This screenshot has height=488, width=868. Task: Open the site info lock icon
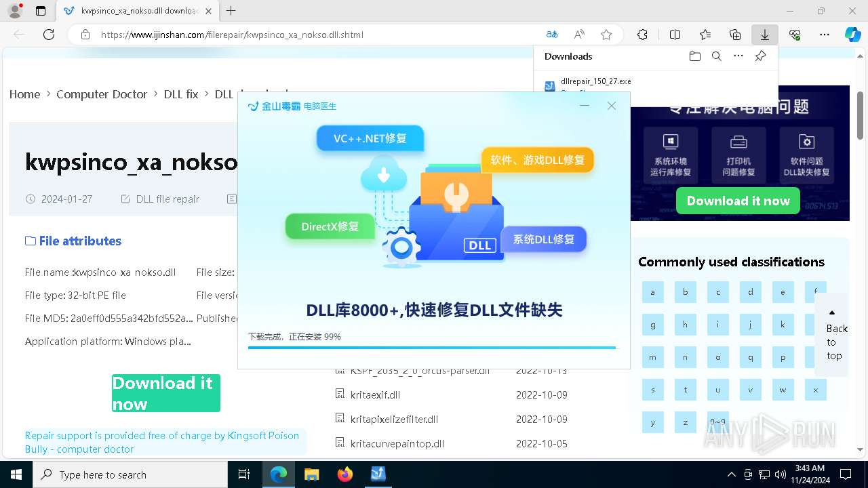[85, 35]
